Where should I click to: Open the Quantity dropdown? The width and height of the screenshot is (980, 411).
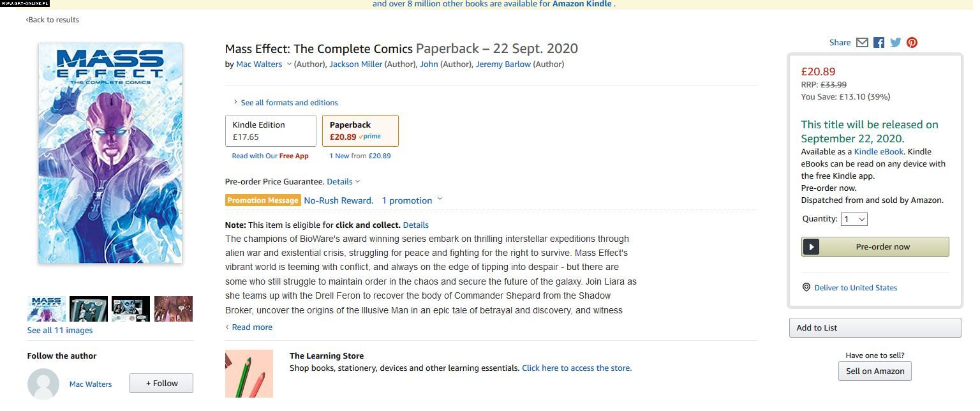coord(854,219)
